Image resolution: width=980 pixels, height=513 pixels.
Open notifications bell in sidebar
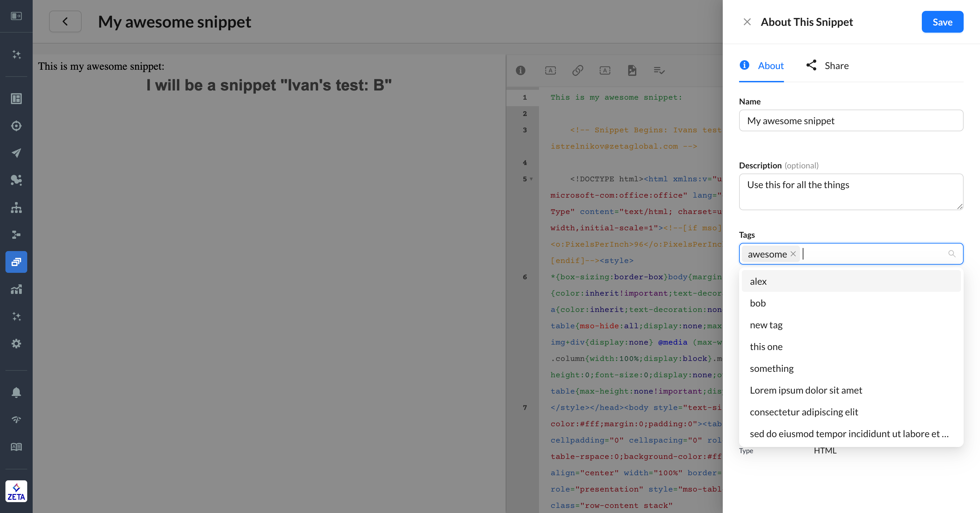16,392
